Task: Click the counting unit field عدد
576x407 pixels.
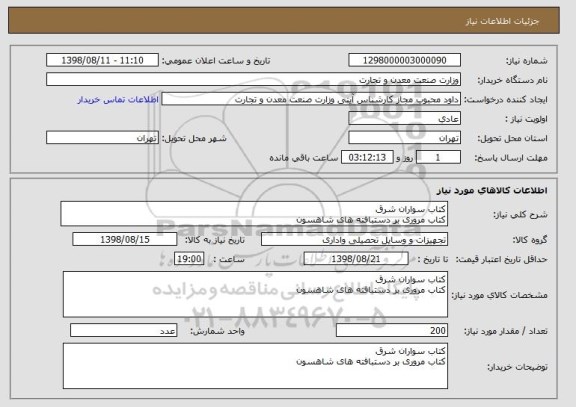Action: click(123, 331)
